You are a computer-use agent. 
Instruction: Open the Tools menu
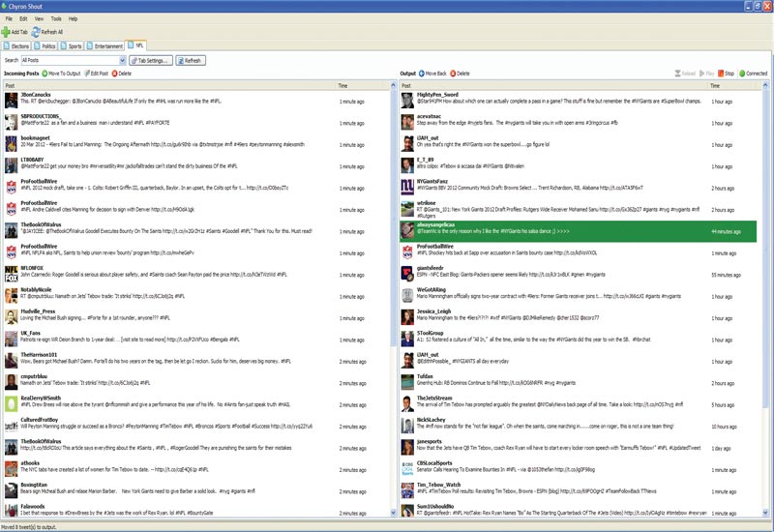[x=56, y=18]
